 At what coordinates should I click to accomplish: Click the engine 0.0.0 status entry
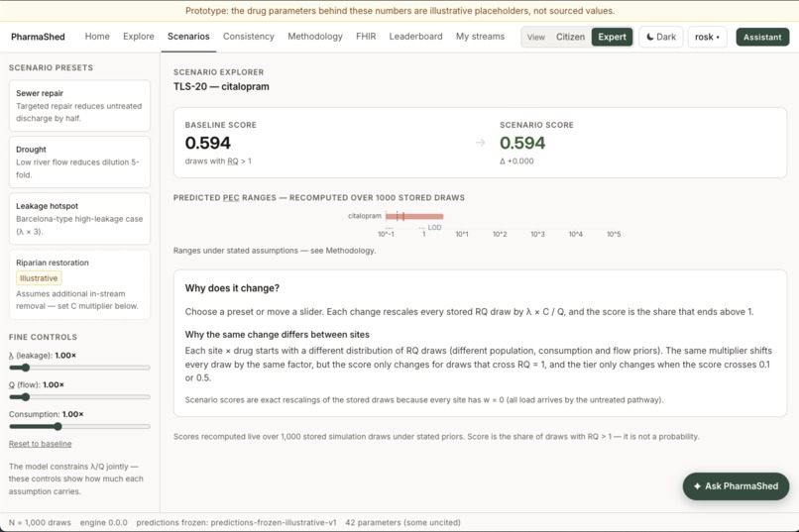point(103,522)
